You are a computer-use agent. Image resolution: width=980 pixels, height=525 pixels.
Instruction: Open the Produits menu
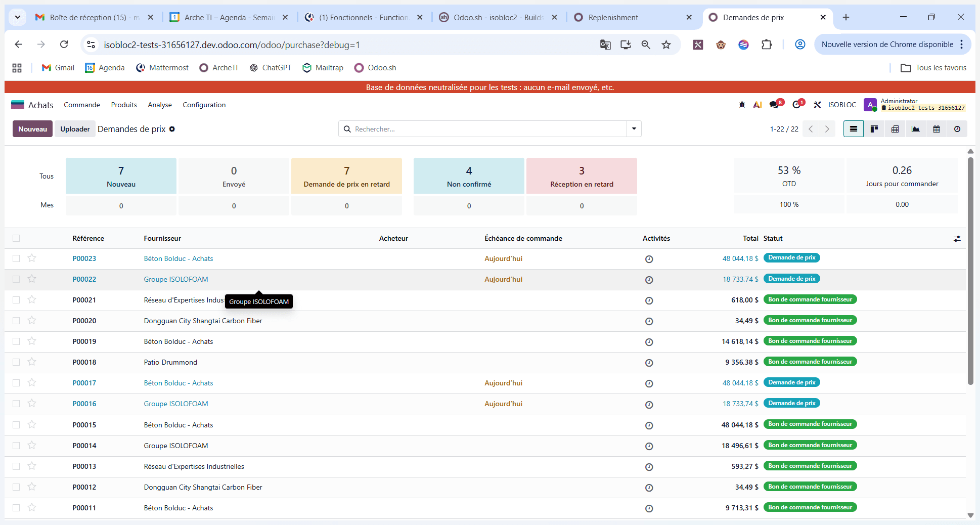click(124, 105)
